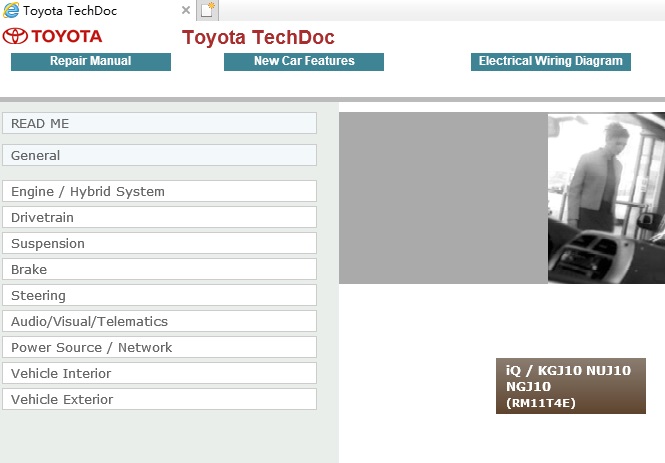This screenshot has height=463, width=665.
Task: Select the Drivetrain category
Action: tap(159, 217)
